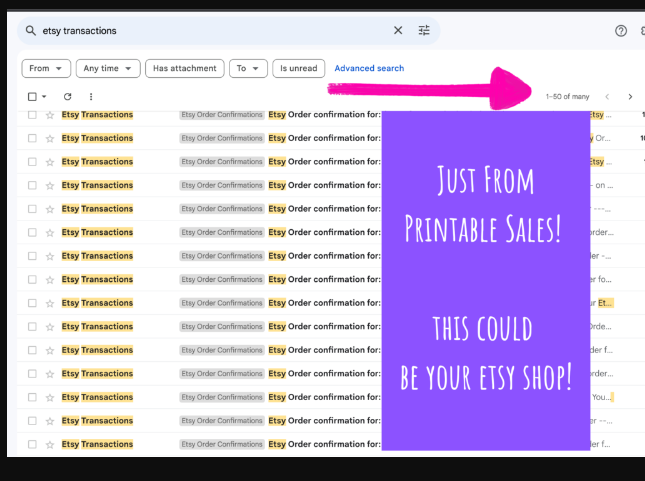Apply the Has attachment filter
Image resolution: width=645 pixels, height=481 pixels.
(x=185, y=68)
